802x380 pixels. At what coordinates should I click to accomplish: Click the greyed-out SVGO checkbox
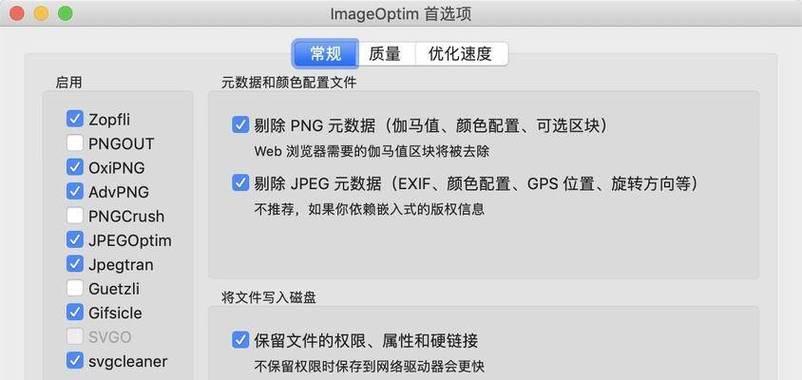[x=75, y=337]
